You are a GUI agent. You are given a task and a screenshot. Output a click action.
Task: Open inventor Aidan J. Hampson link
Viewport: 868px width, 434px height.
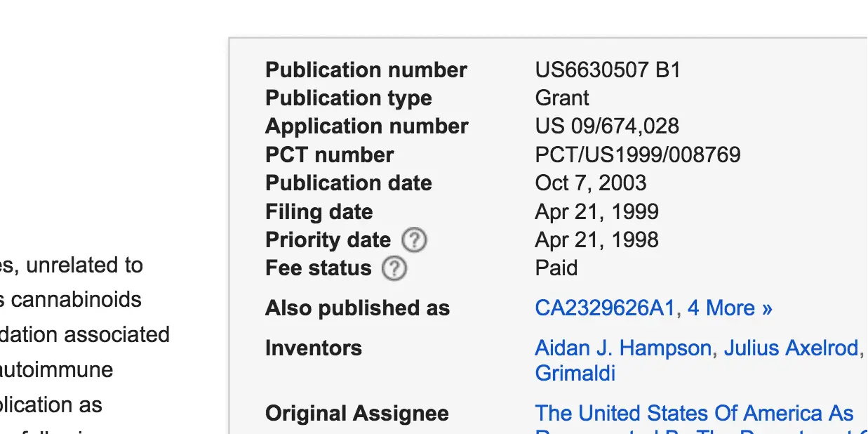coord(622,348)
